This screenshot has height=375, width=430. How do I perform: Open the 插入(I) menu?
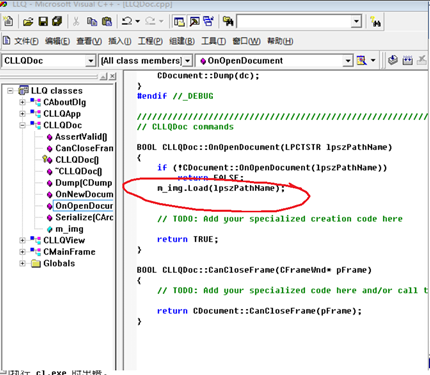pyautogui.click(x=120, y=41)
